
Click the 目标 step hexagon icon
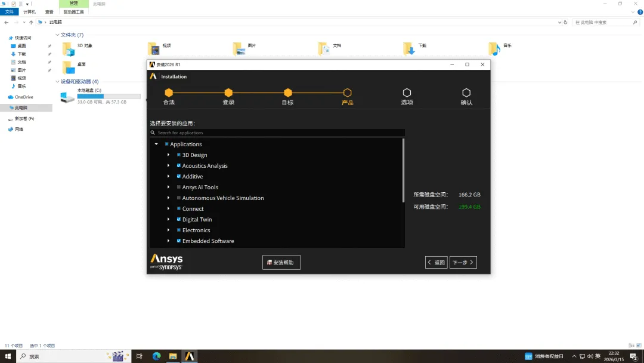(288, 93)
